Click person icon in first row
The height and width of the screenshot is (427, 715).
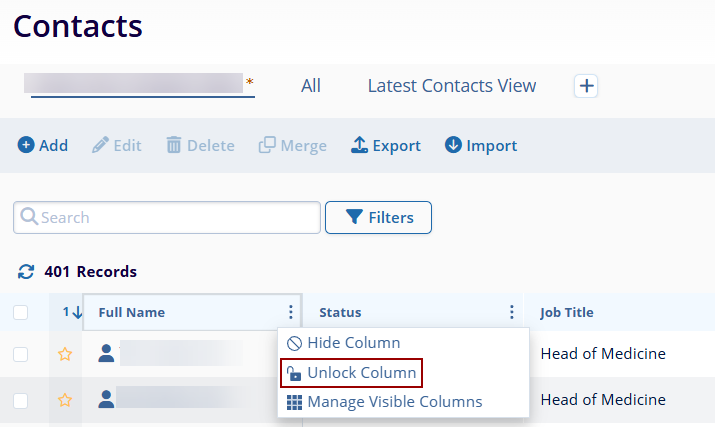[x=106, y=353]
